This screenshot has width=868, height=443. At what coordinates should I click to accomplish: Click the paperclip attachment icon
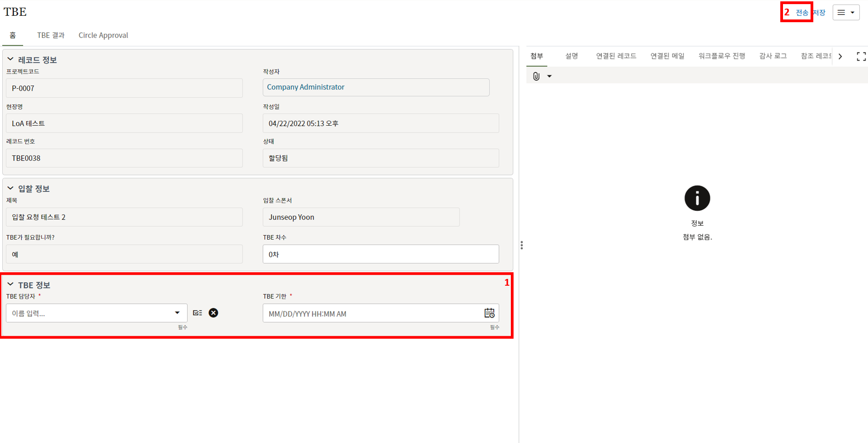pos(536,76)
